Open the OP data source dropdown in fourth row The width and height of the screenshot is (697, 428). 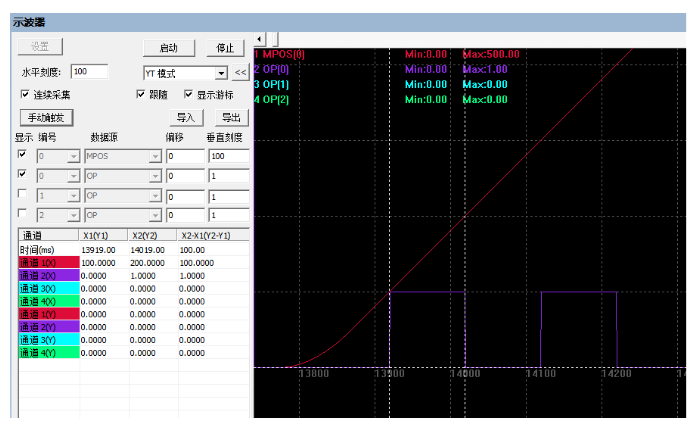click(x=155, y=216)
